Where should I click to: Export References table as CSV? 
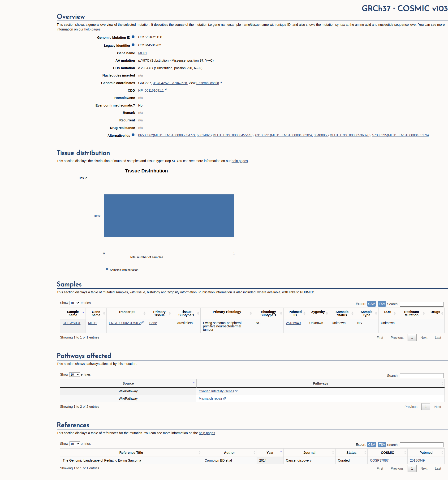point(371,445)
